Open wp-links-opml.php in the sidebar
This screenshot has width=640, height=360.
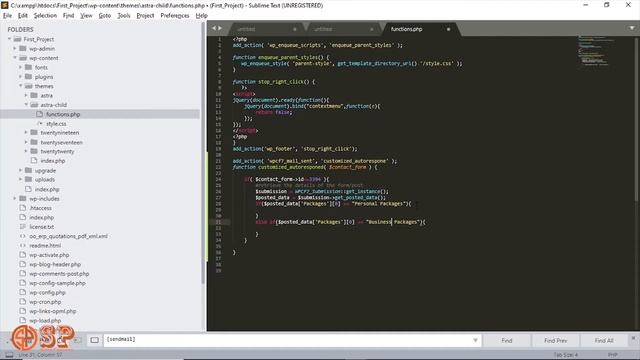[52, 311]
